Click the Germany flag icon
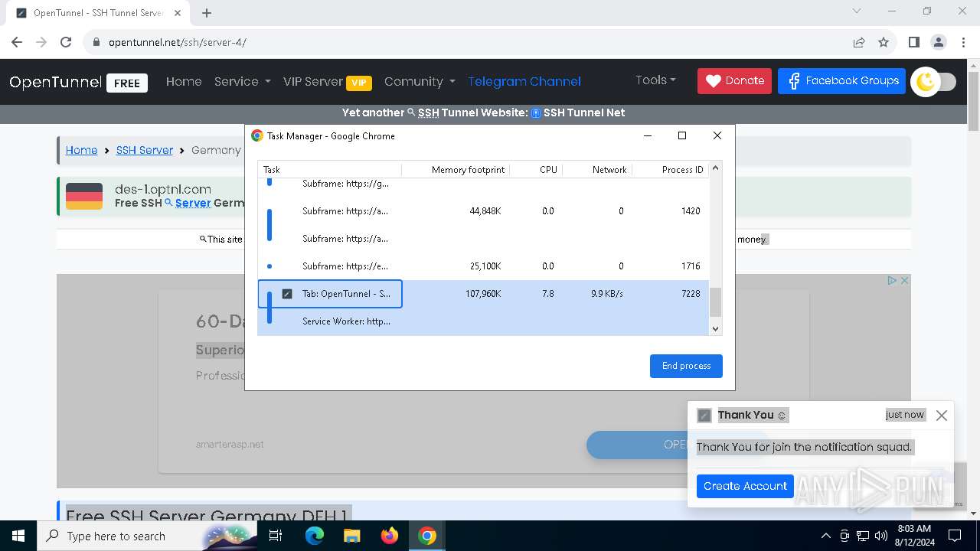Viewport: 980px width, 551px height. coord(84,196)
